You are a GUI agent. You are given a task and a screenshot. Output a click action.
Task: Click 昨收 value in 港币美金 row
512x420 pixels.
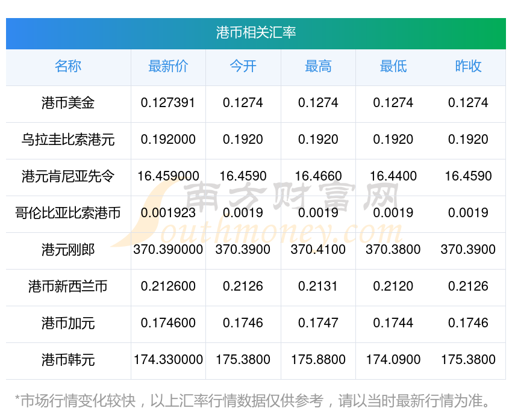(468, 103)
